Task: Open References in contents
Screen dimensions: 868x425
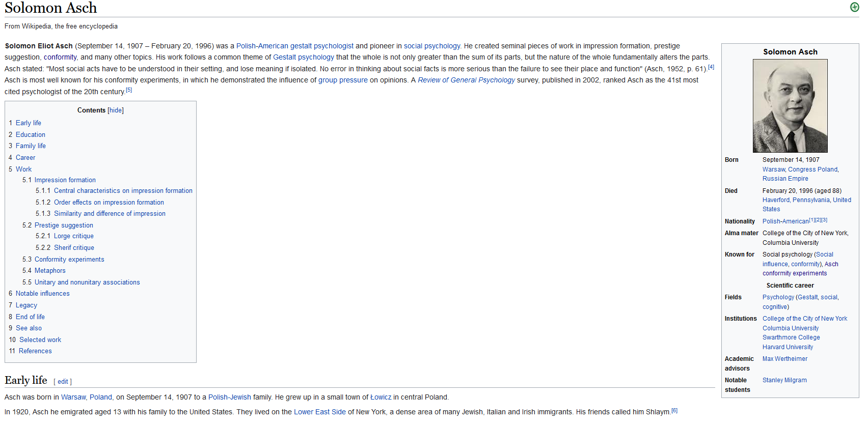Action: coord(35,351)
